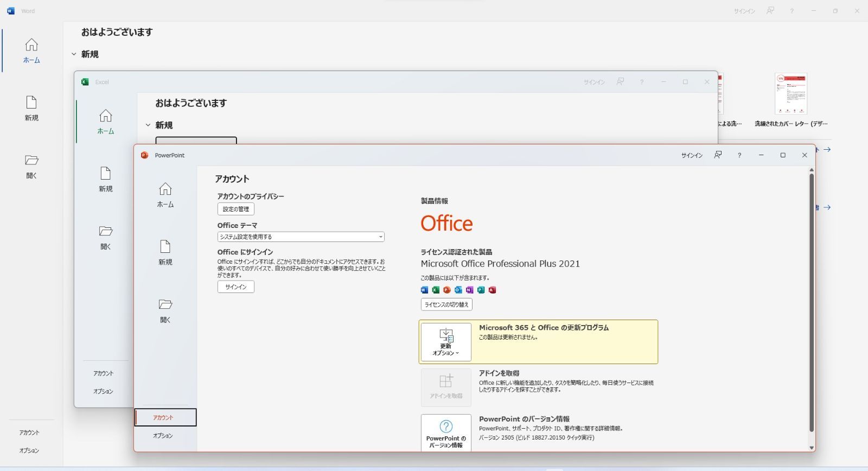Open Account (アカウント) in Excel sidebar
The width and height of the screenshot is (868, 471).
click(103, 373)
